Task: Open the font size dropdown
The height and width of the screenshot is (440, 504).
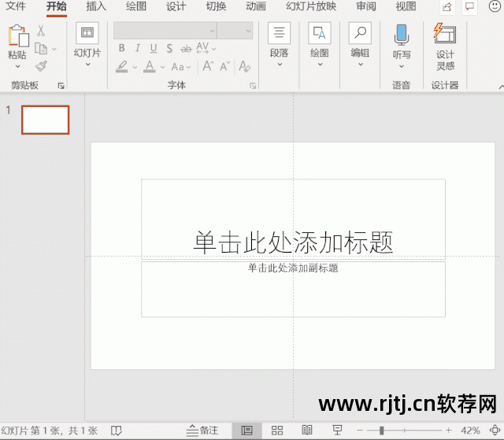Action: click(249, 31)
